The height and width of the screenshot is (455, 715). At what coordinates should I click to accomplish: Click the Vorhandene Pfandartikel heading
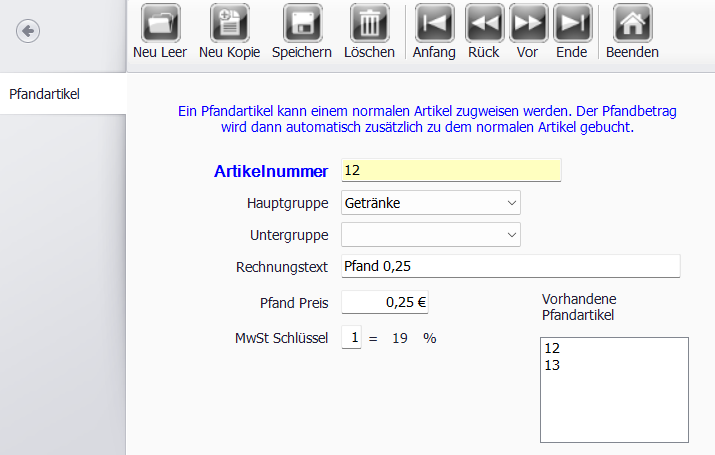pyautogui.click(x=579, y=307)
